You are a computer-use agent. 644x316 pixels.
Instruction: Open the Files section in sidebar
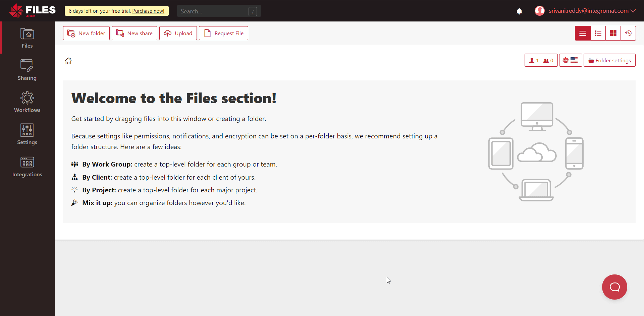coord(27,38)
